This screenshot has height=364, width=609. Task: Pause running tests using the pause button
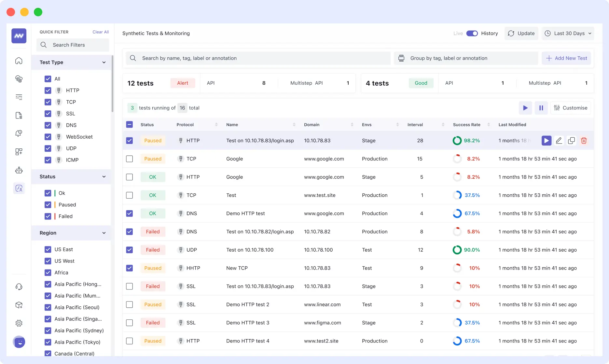(541, 108)
